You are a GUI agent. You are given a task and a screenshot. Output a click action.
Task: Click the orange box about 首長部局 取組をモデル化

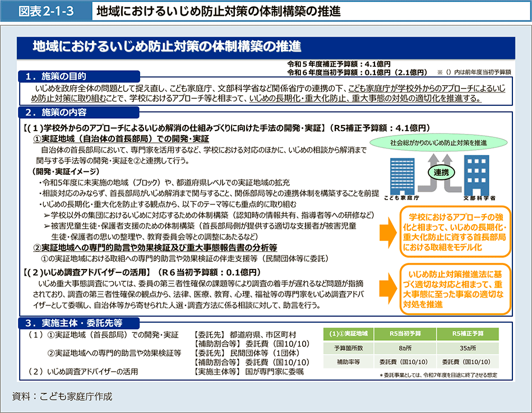[456, 231]
